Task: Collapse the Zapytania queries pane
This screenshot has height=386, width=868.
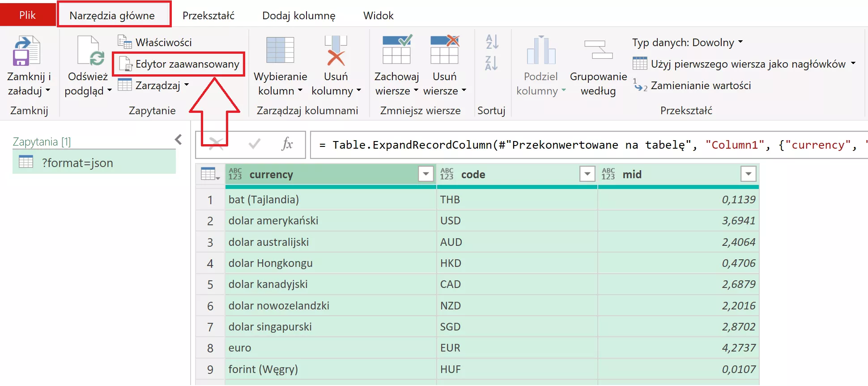Action: (179, 140)
